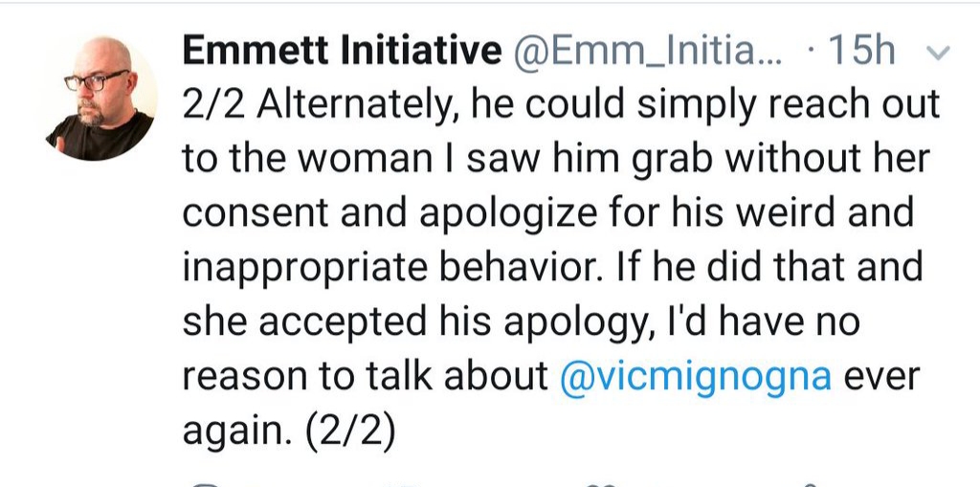Open the 15h timestamp permalink
Viewport: 980px width, 487px height.
pos(860,52)
